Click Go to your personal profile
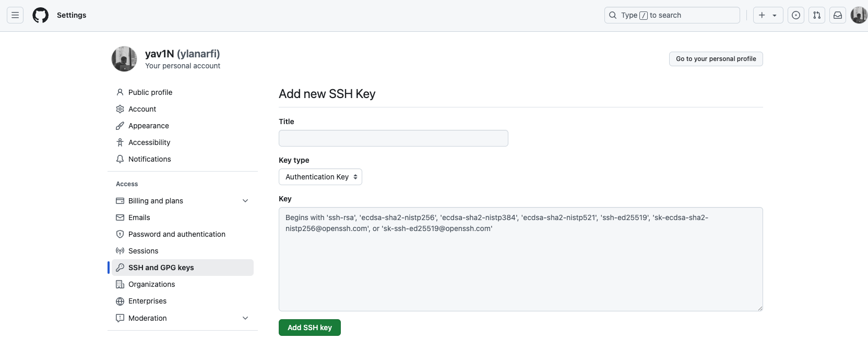This screenshot has height=339, width=868. [715, 58]
